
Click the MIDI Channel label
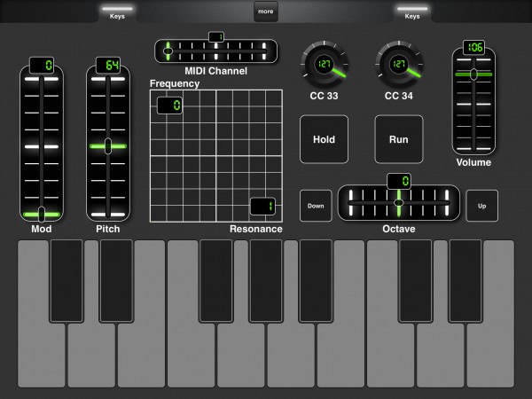[x=216, y=71]
